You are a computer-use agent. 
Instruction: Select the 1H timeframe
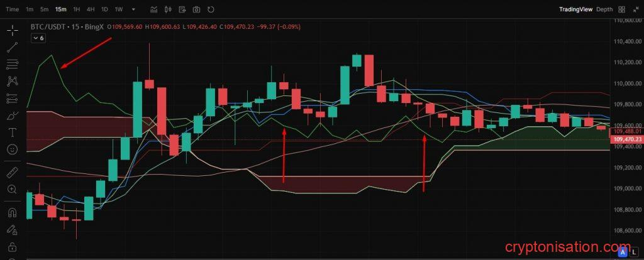[x=76, y=9]
